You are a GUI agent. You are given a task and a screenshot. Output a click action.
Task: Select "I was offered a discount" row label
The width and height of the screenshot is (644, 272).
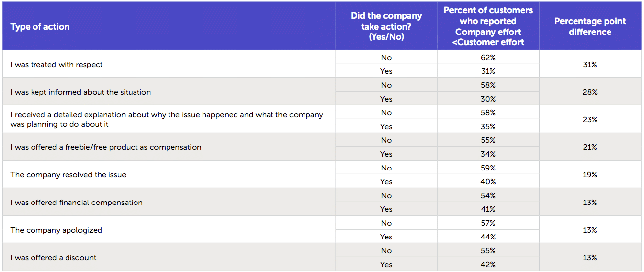(x=54, y=258)
